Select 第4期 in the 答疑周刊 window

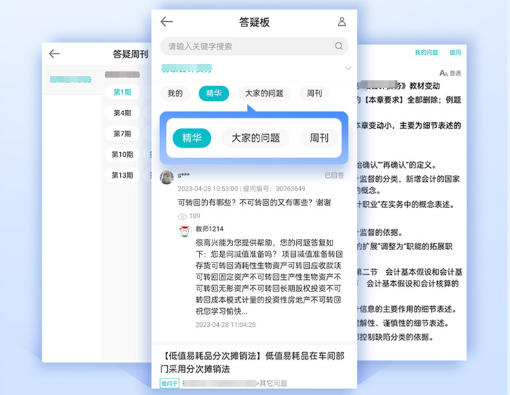(x=122, y=113)
